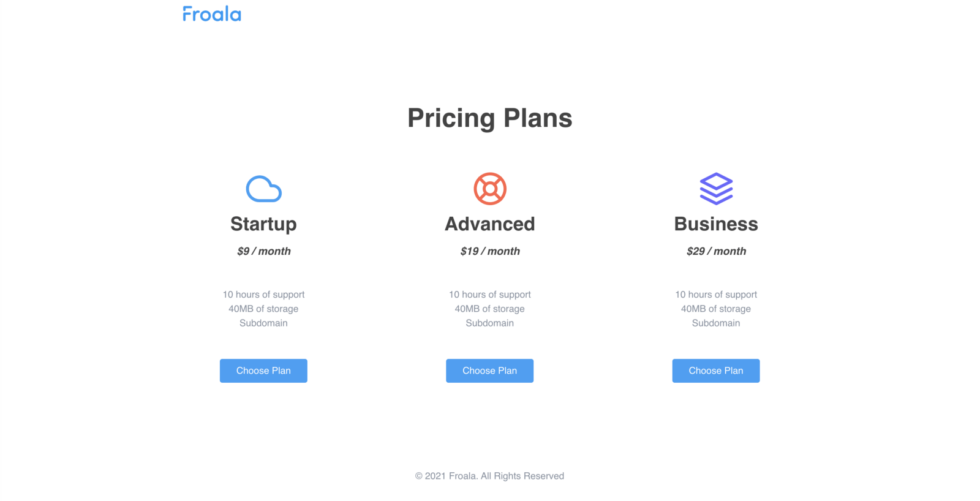Click the $19 / month price

pos(490,251)
